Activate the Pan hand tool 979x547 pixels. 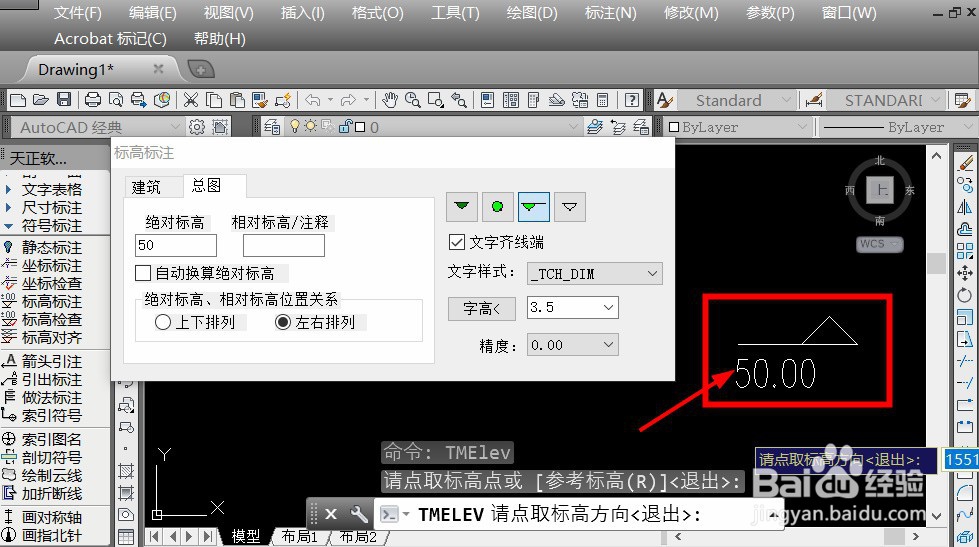tap(390, 100)
